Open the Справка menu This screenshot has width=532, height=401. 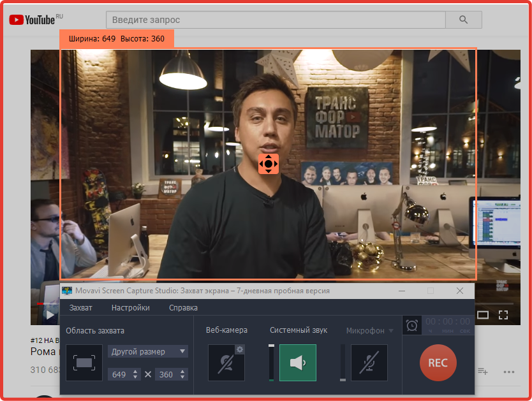click(x=183, y=308)
